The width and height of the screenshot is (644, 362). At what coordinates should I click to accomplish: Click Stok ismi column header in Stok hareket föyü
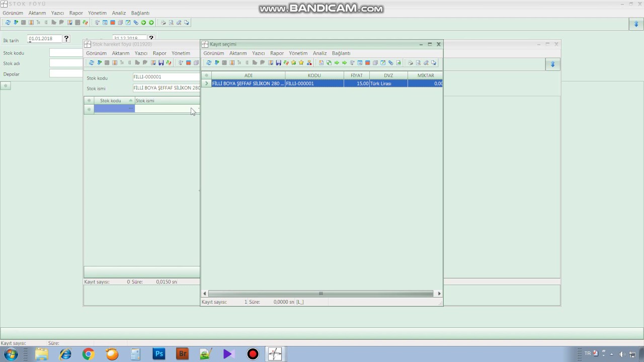pyautogui.click(x=167, y=101)
